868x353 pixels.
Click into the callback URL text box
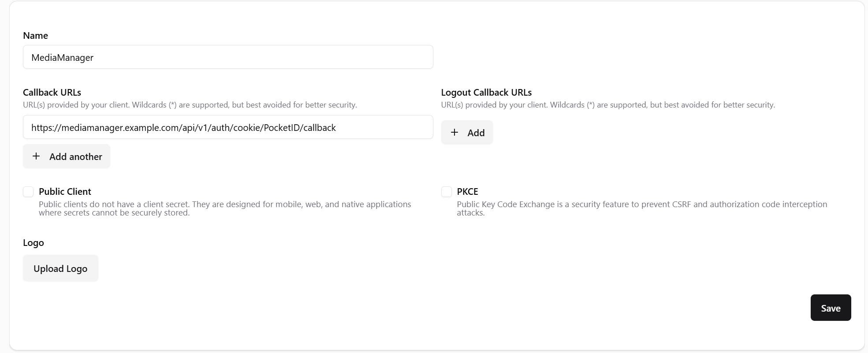coord(228,127)
